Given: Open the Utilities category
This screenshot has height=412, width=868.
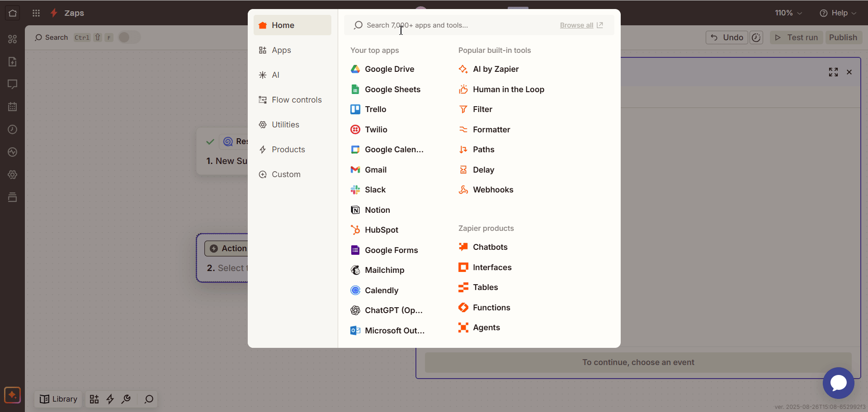Looking at the screenshot, I should point(292,125).
